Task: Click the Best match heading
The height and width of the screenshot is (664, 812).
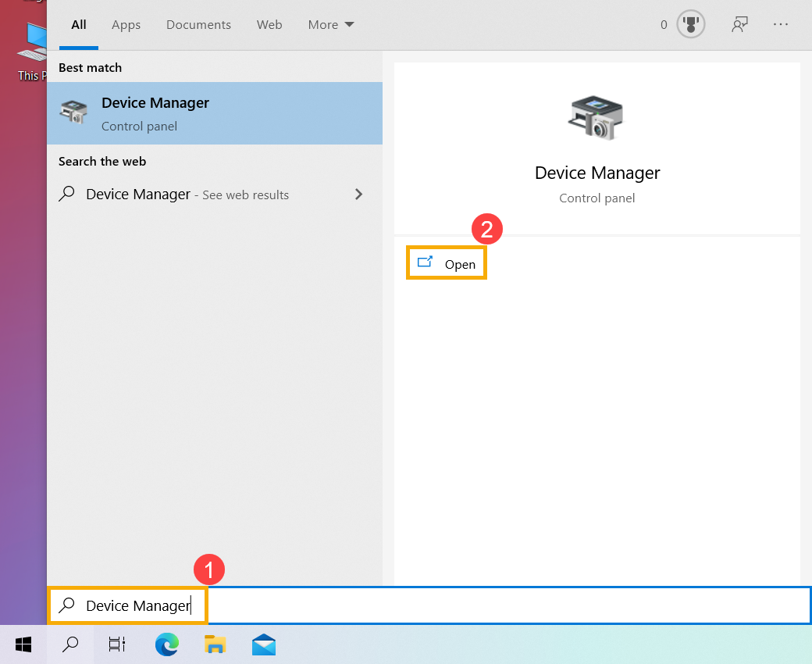Action: click(x=90, y=68)
